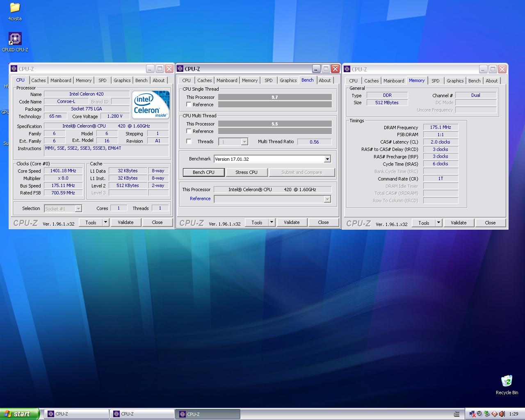Click the Bench CPU button
This screenshot has height=420, width=525.
point(203,172)
